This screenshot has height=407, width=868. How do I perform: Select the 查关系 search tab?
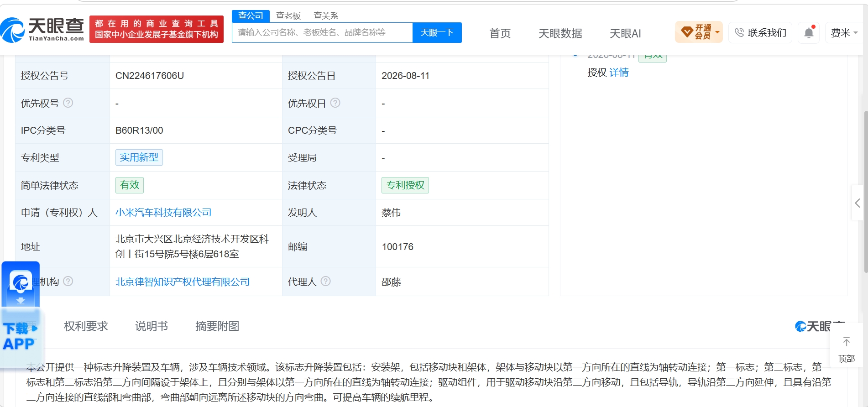point(326,16)
